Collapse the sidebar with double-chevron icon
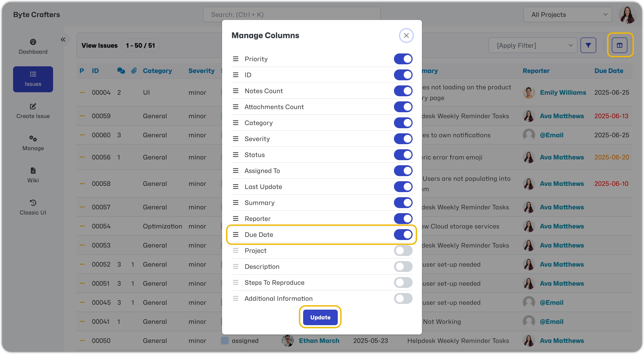 pyautogui.click(x=63, y=39)
